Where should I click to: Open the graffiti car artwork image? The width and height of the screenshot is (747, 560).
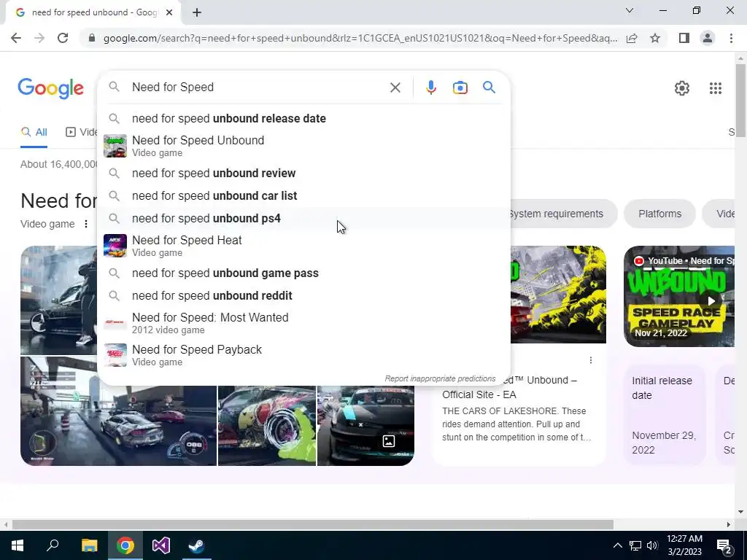pyautogui.click(x=267, y=425)
